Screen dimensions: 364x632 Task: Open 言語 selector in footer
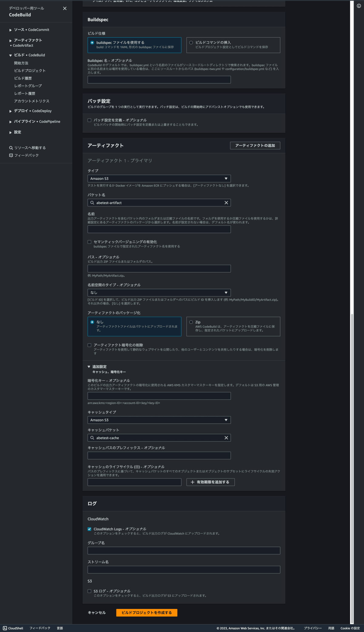[x=60, y=628]
